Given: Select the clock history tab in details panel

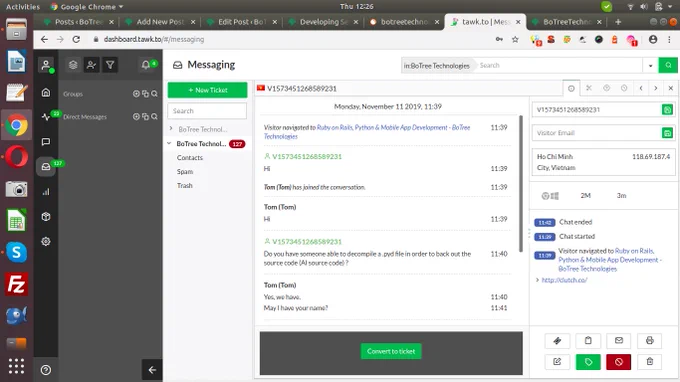Looking at the screenshot, I should pyautogui.click(x=624, y=88).
